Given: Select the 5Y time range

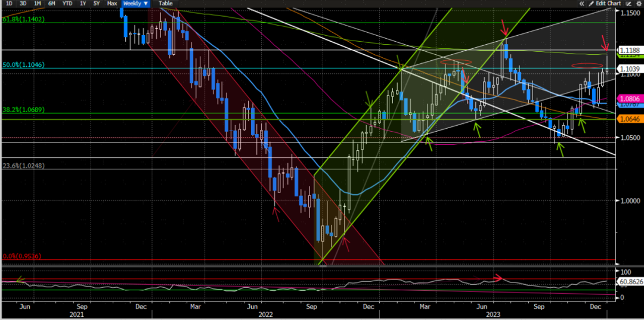Looking at the screenshot, I should click(x=97, y=4).
